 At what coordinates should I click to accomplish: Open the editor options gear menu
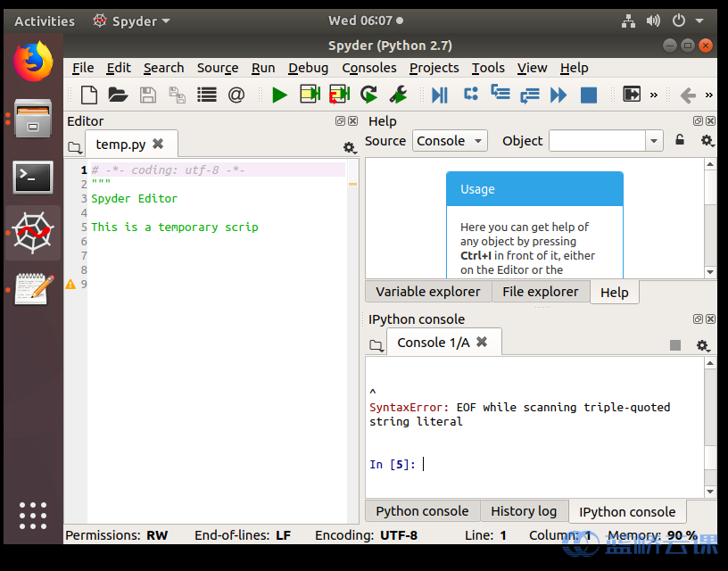349,148
